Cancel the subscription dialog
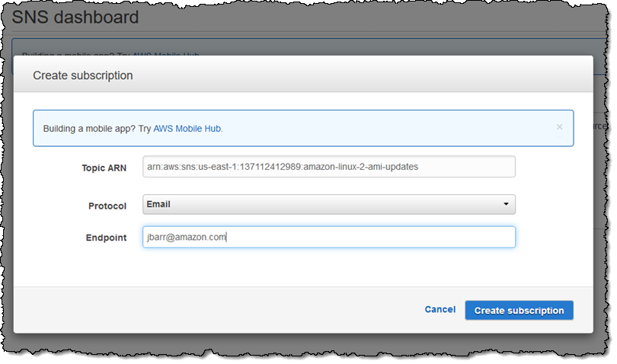617x364 pixels. tap(440, 310)
